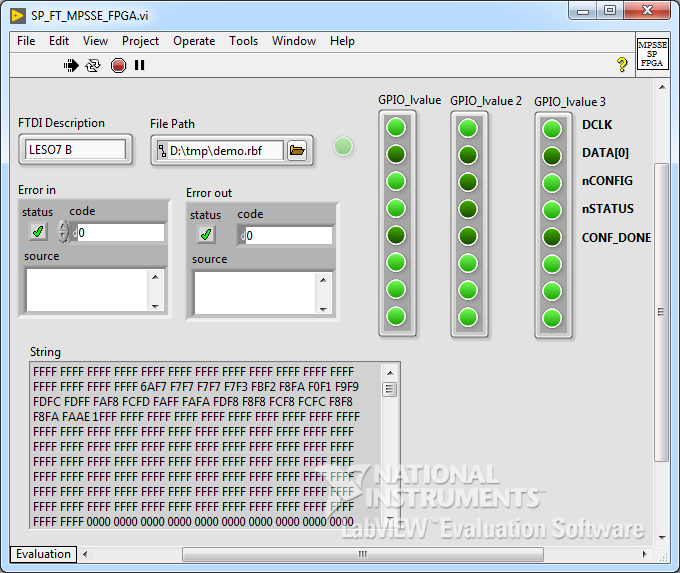680x573 pixels.
Task: Click window vertical scroll down arrow
Action: pyautogui.click(x=662, y=537)
